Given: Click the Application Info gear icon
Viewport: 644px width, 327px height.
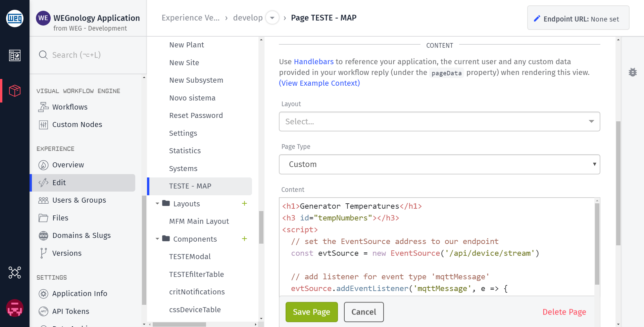Looking at the screenshot, I should pyautogui.click(x=43, y=294).
